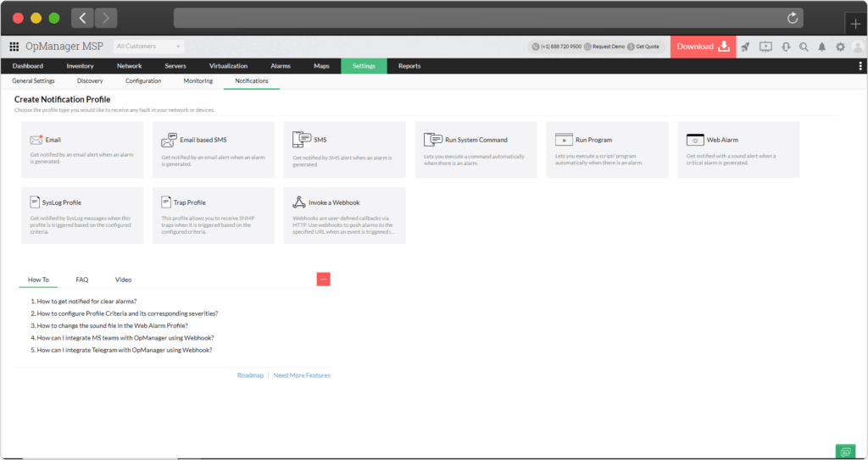Click the 'Email based SMS' card title

(x=203, y=140)
